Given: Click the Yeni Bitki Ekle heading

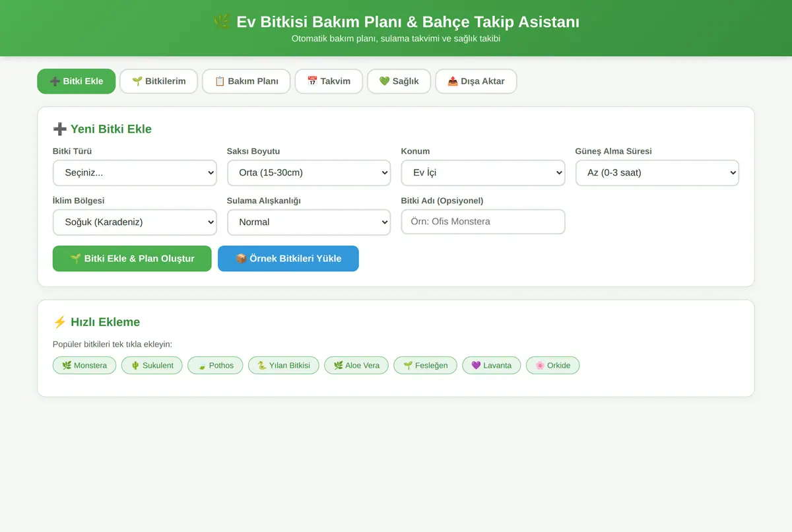Looking at the screenshot, I should pos(102,129).
